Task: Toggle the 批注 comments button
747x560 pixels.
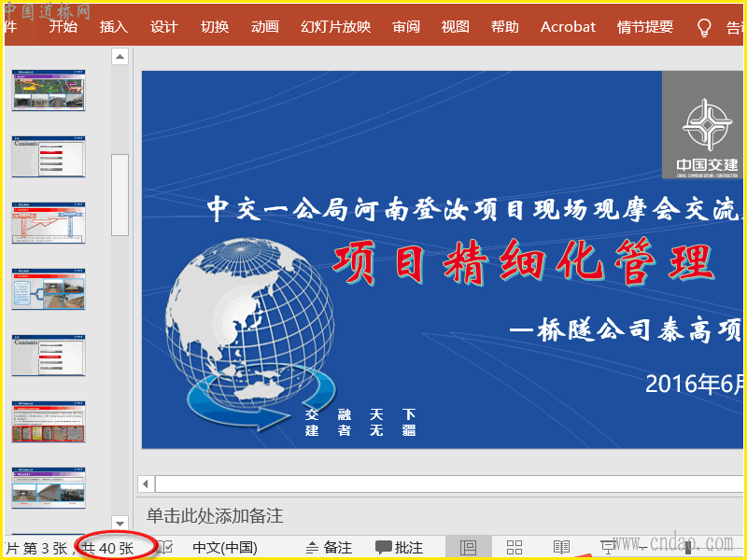Action: point(400,547)
